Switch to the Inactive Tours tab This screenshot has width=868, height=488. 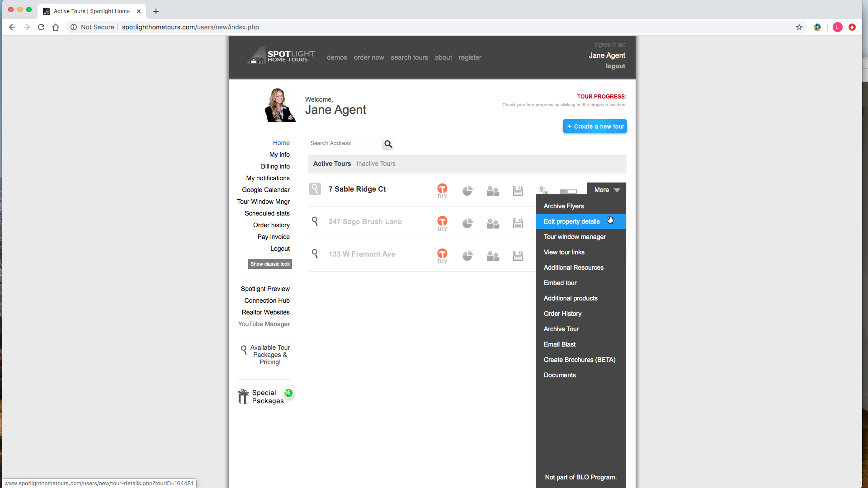376,164
